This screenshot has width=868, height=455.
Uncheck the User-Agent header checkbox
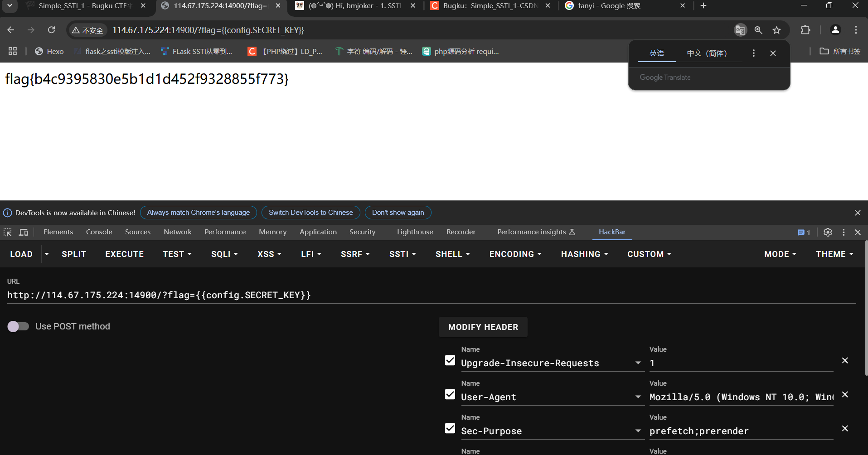[450, 394]
